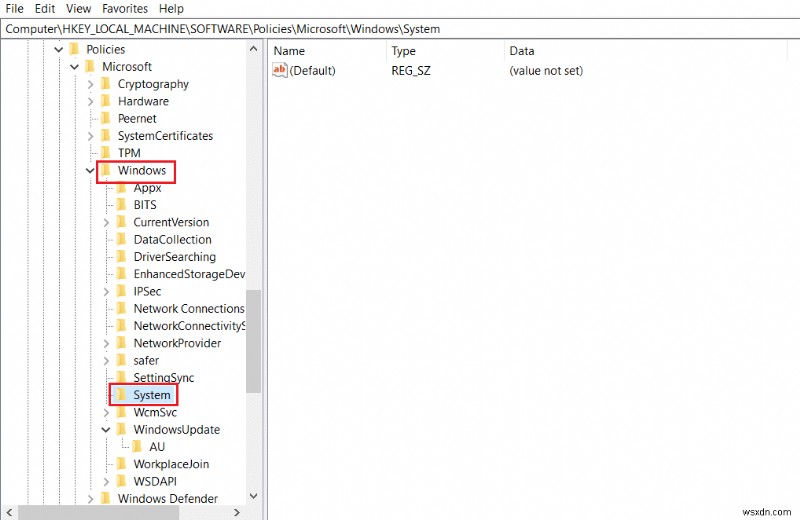Click the tree scrollbar down arrow
Viewport: 800px width, 520px height.
point(254,496)
